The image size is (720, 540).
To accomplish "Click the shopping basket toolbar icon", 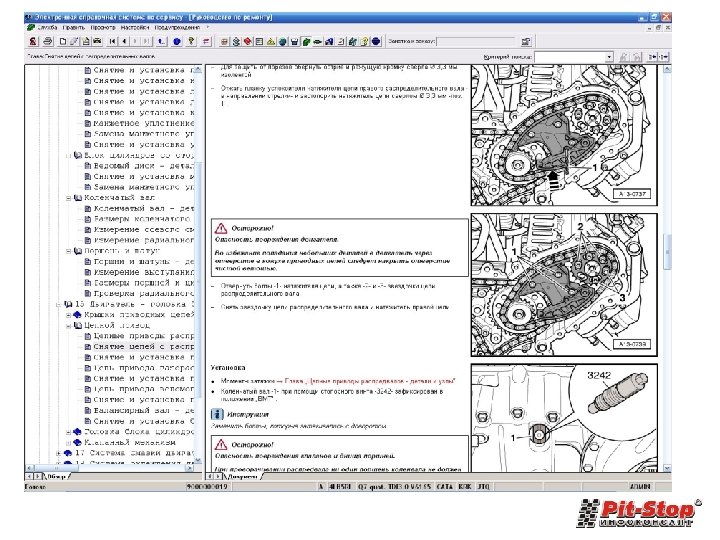I will click(x=294, y=42).
